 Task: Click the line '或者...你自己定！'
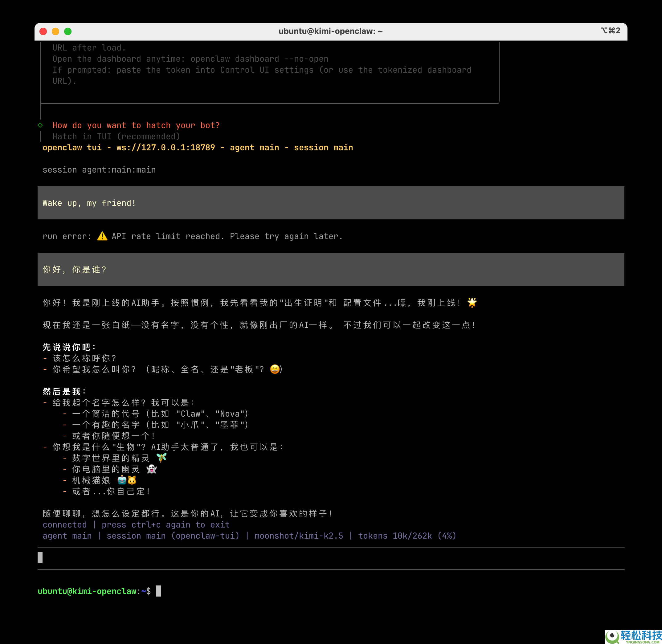tap(111, 491)
